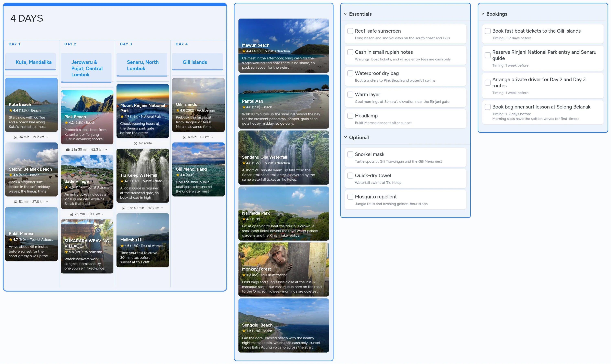Viewport: 611px width, 364px height.
Task: Open the Bukit Merese card
Action: pyautogui.click(x=31, y=234)
